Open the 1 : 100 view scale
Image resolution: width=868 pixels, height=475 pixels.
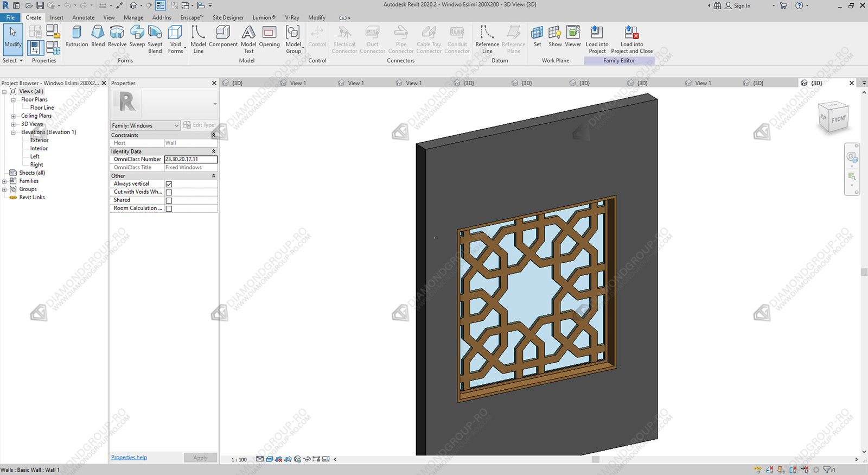(239, 459)
